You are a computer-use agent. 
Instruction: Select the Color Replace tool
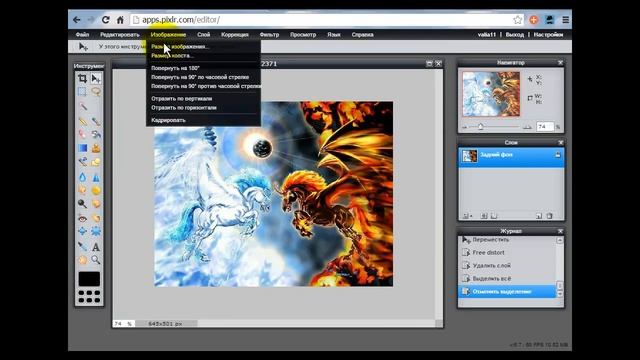pos(82,161)
